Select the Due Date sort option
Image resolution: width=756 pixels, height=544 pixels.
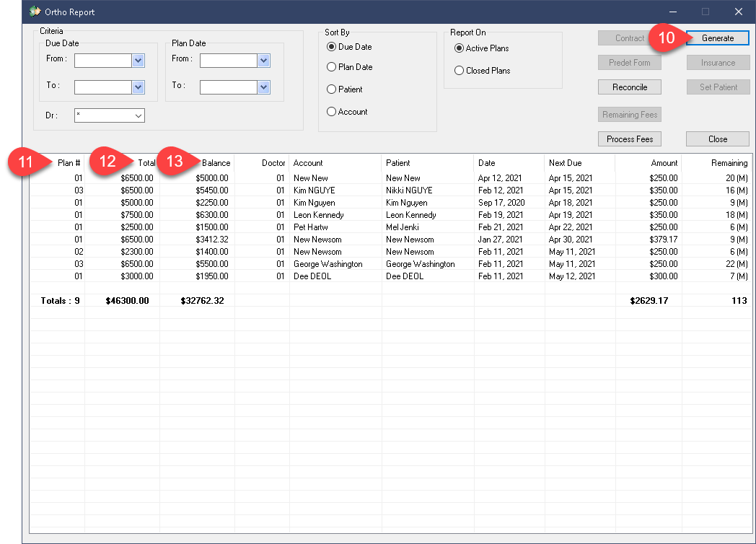pos(349,47)
